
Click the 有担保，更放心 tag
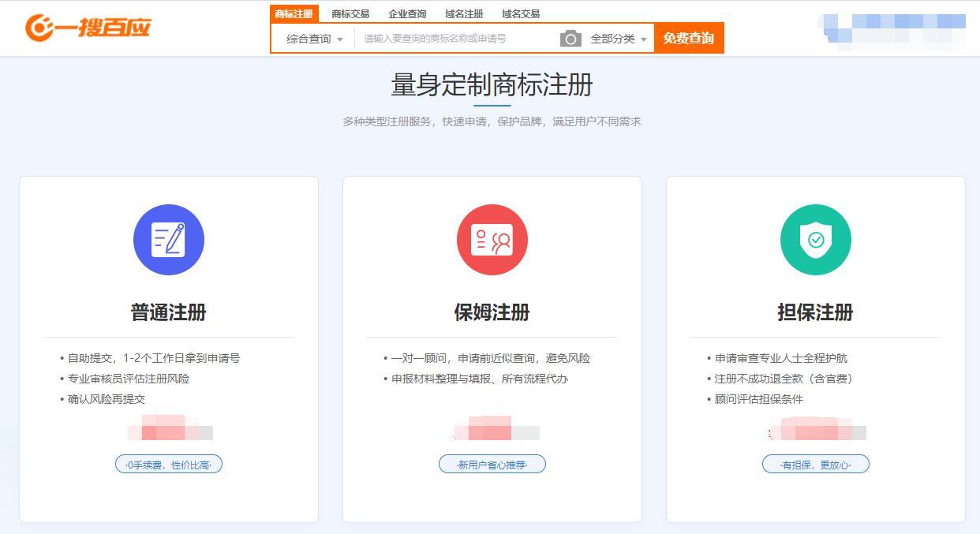click(816, 465)
